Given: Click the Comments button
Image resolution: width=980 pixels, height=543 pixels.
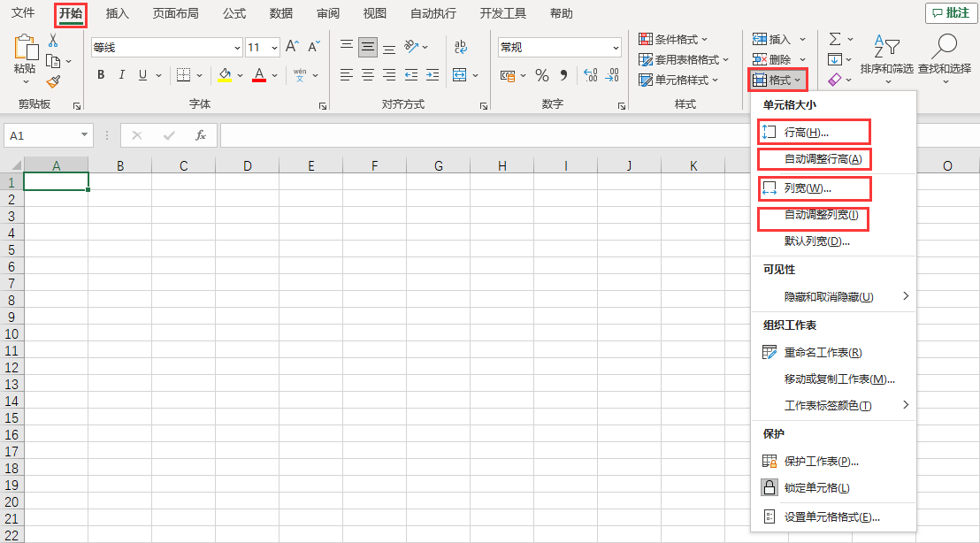Looking at the screenshot, I should [949, 13].
